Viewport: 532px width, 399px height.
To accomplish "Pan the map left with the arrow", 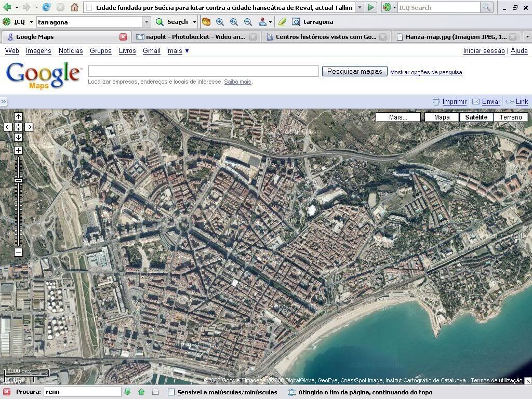I will (8, 127).
